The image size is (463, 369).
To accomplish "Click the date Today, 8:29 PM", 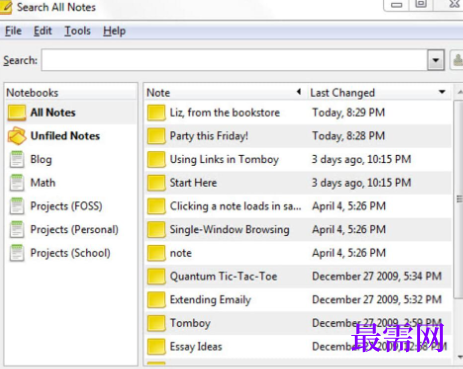I will 348,113.
